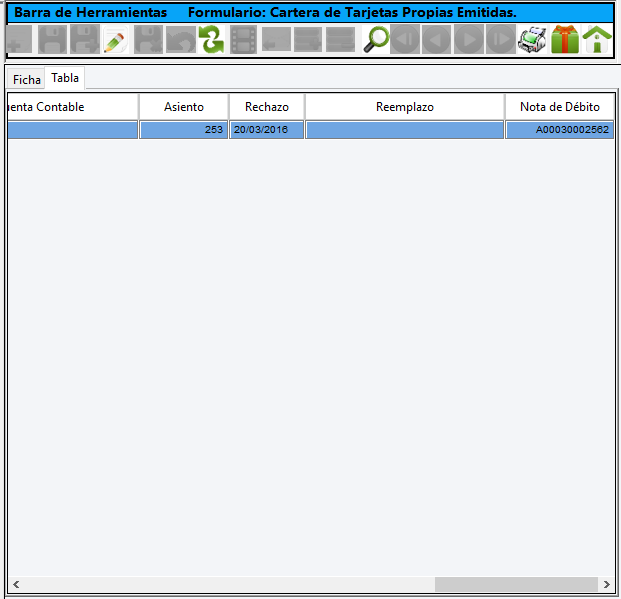621x599 pixels.
Task: Open the magnifying glass search tool
Action: point(376,40)
